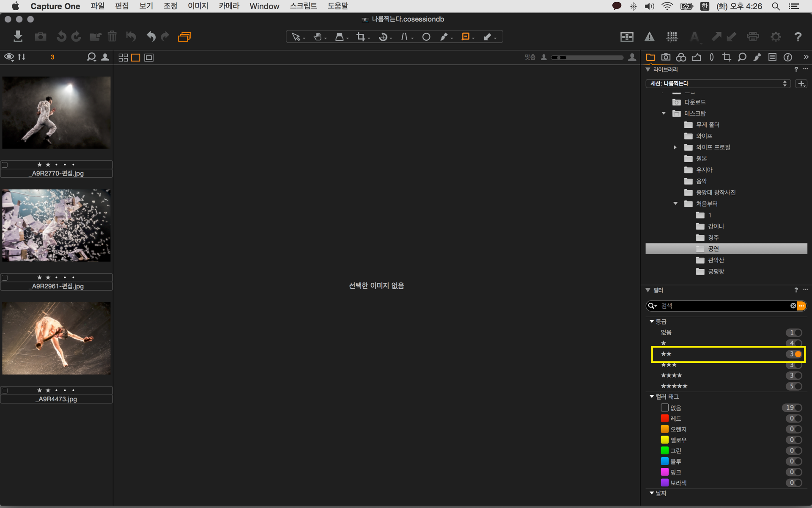Click the trash delete icon
This screenshot has height=508, width=812.
point(112,36)
